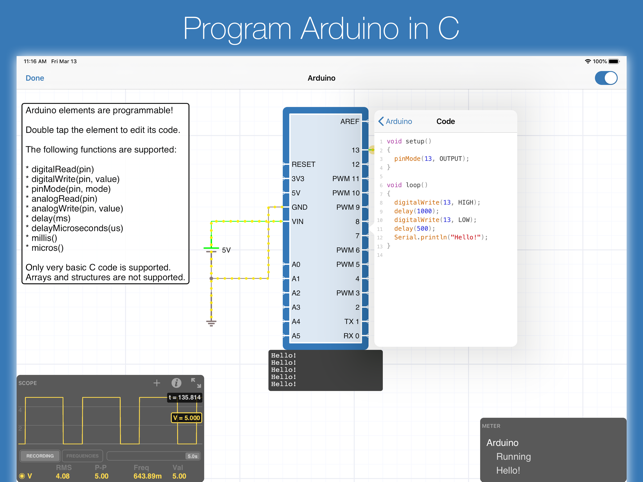Image resolution: width=643 pixels, height=482 pixels.
Task: Tap the Arduino name in the METER panel
Action: click(502, 443)
